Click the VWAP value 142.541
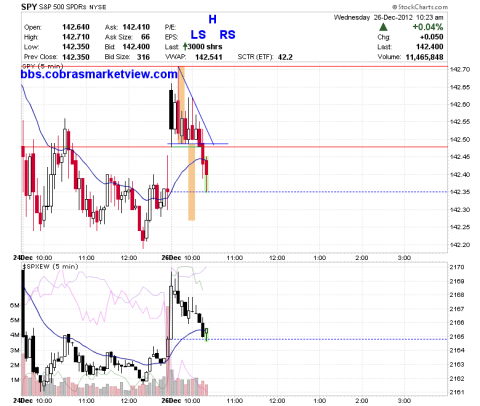Image resolution: width=480 pixels, height=406 pixels. [209, 57]
